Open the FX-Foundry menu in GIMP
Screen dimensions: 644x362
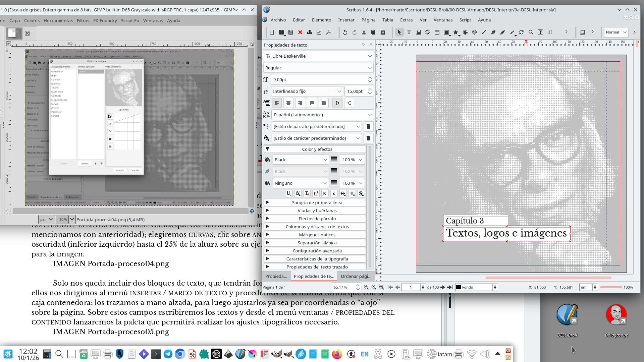(105, 20)
